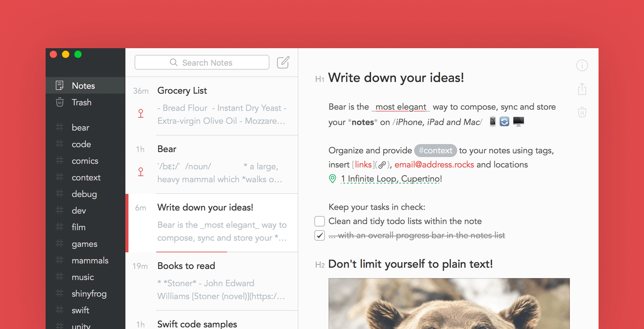Check the Clean and tidy todo lists checkbox
This screenshot has width=644, height=329.
point(320,221)
